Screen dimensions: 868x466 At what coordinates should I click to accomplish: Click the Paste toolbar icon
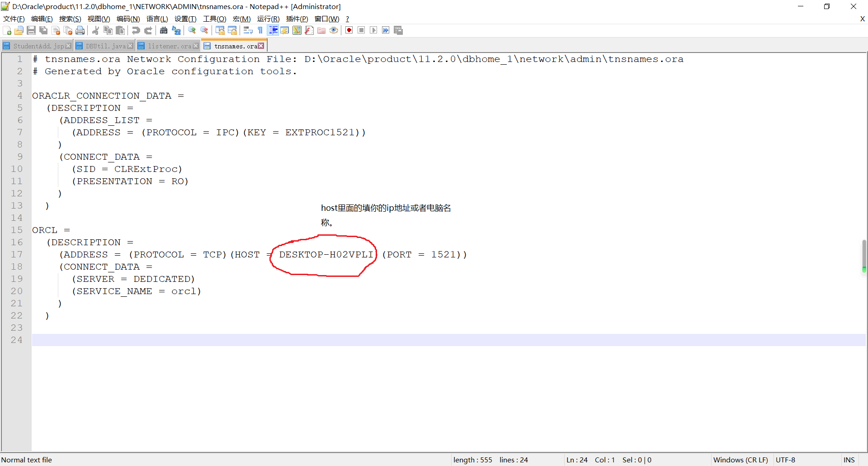coord(120,30)
